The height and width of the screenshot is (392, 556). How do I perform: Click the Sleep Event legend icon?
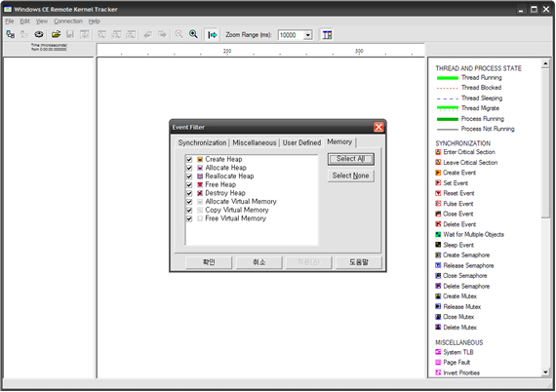(438, 245)
